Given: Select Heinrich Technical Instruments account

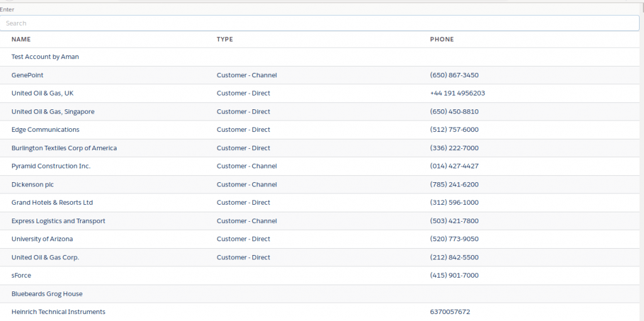Looking at the screenshot, I should pos(58,312).
